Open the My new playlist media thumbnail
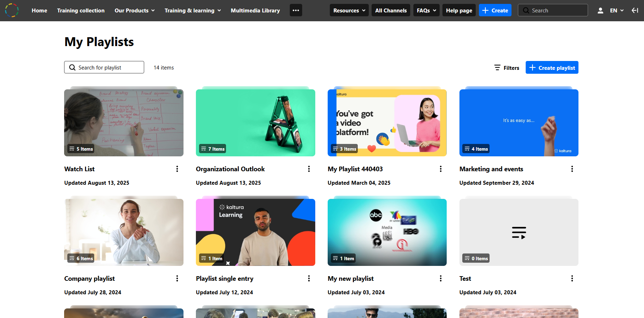The height and width of the screenshot is (318, 644). [x=387, y=232]
